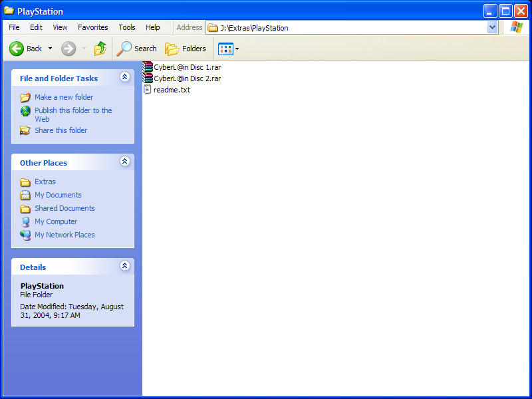This screenshot has width=532, height=399.
Task: Collapse the Details panel
Action: (124, 267)
